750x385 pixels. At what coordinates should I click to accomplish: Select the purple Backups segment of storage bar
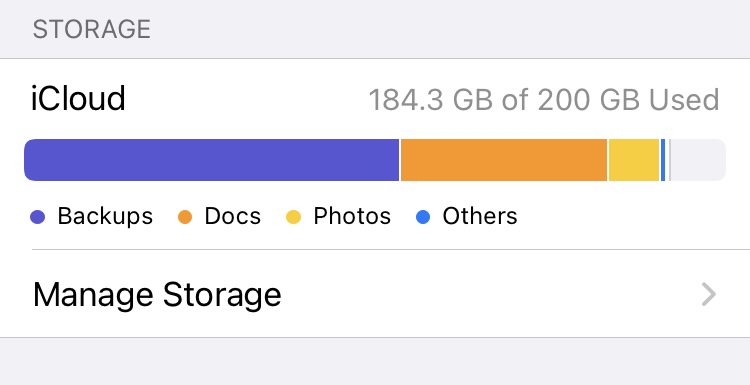click(211, 160)
